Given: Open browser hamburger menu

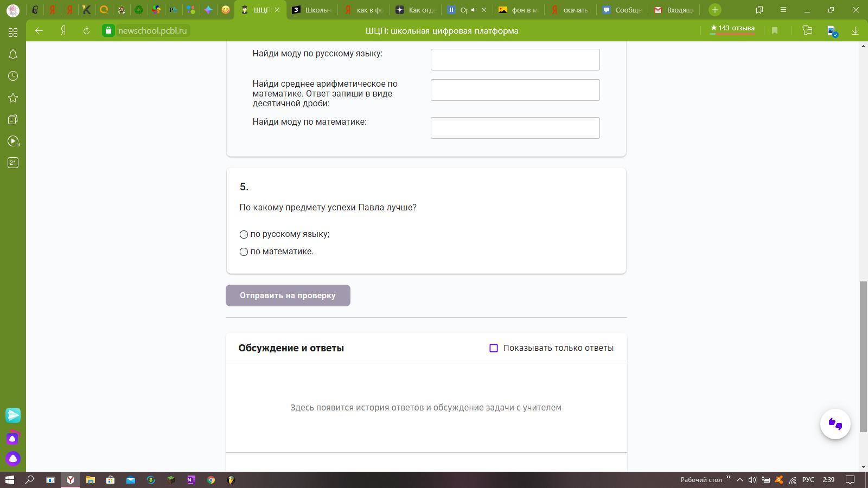Looking at the screenshot, I should tap(783, 10).
